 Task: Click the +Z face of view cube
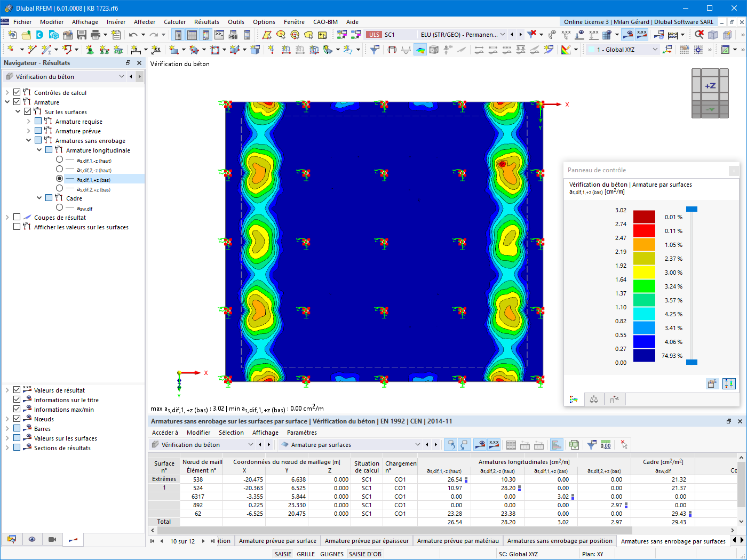[710, 85]
